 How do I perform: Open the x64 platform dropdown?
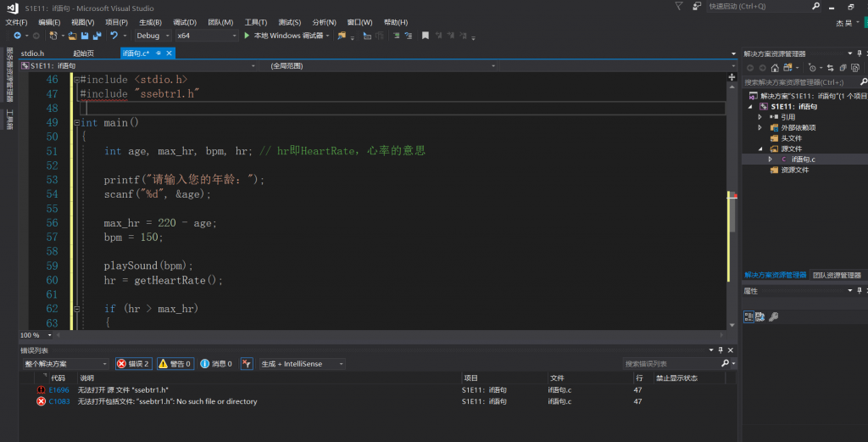pos(207,36)
